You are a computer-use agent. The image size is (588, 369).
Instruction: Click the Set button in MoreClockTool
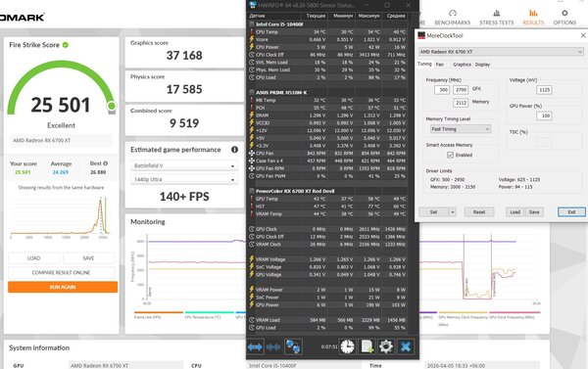434,212
